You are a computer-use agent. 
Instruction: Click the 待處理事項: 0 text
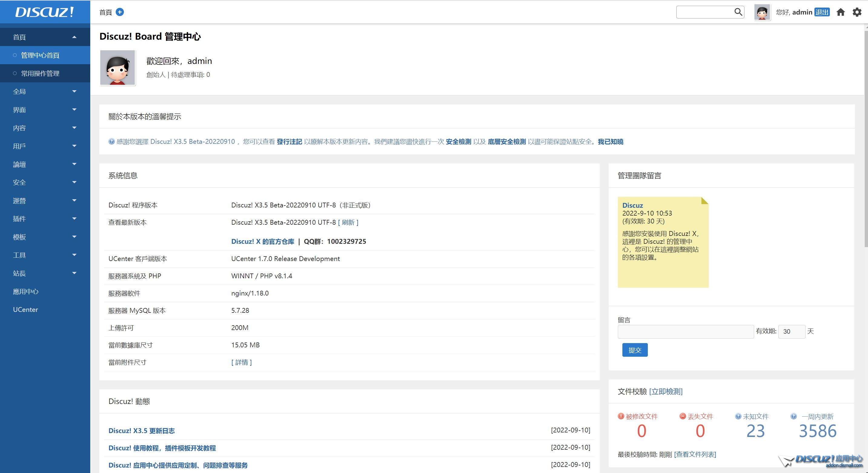[190, 74]
